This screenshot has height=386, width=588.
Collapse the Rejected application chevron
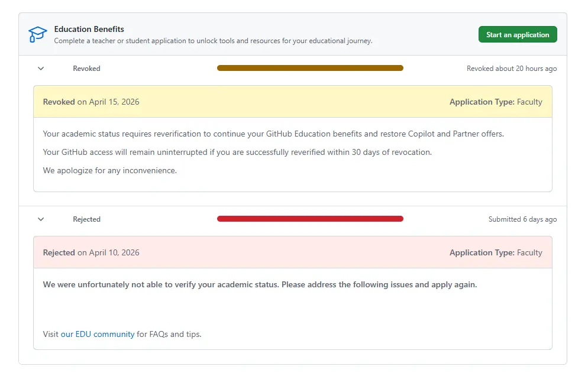click(x=41, y=219)
